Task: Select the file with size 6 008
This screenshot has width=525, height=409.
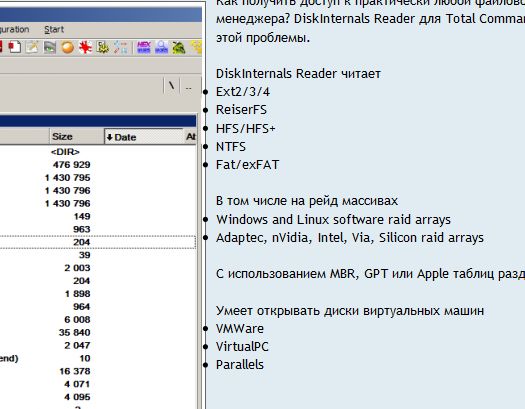Action: (x=77, y=320)
